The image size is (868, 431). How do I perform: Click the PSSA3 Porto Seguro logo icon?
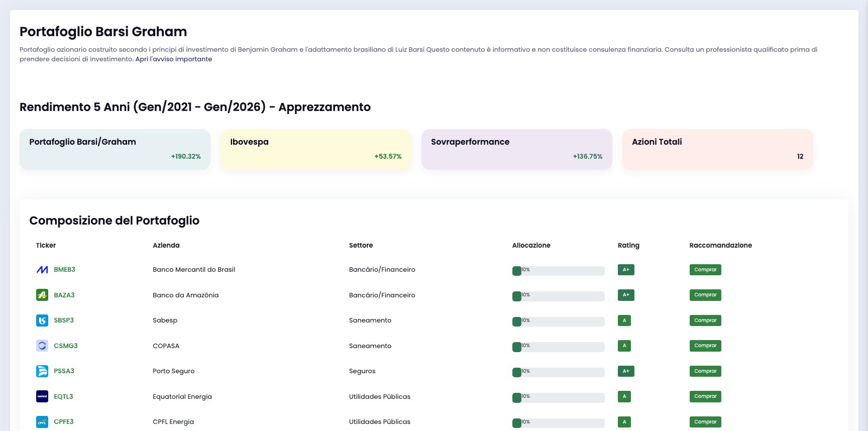click(42, 371)
